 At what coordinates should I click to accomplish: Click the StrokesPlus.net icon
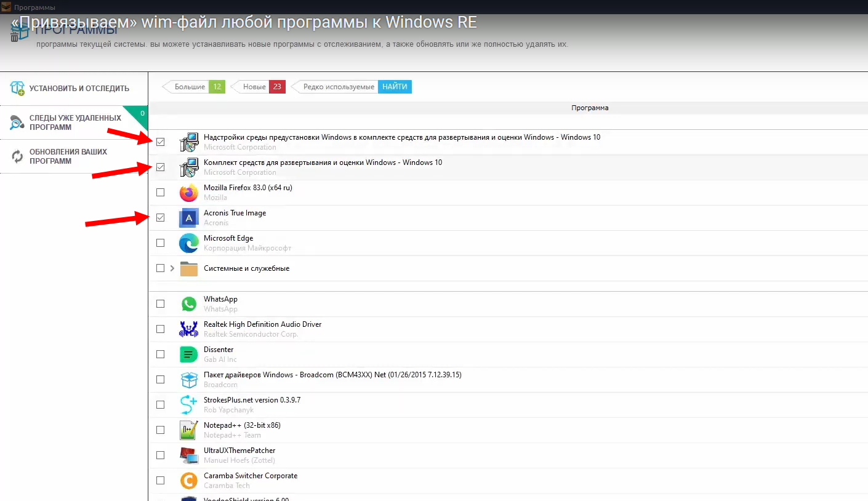(188, 405)
